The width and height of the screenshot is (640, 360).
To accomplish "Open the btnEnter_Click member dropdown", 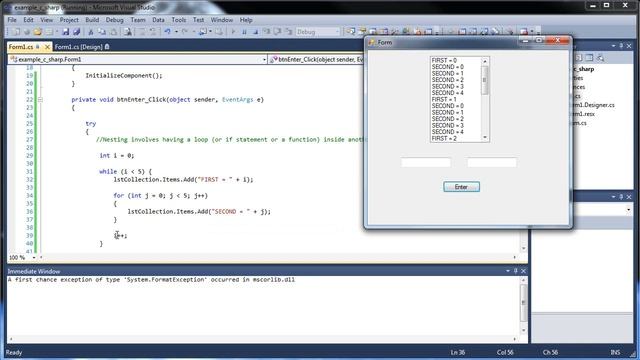I will tap(316, 60).
